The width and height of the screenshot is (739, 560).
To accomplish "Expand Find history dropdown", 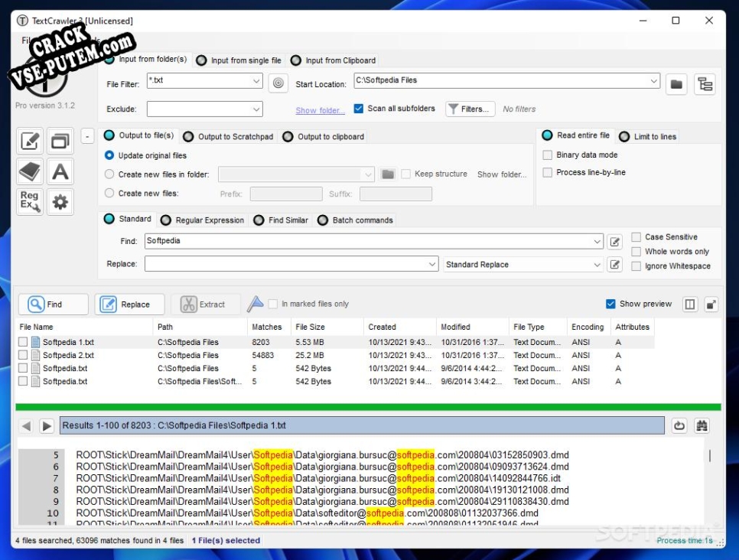I will point(597,241).
